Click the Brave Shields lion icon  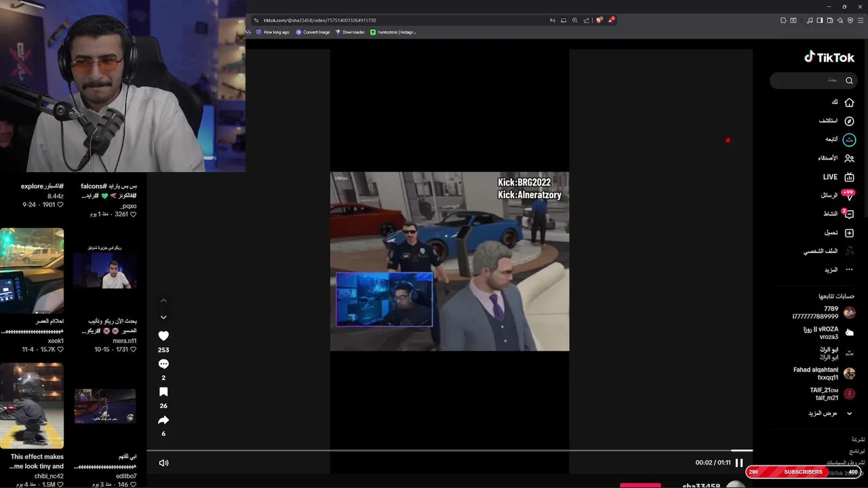pyautogui.click(x=599, y=20)
